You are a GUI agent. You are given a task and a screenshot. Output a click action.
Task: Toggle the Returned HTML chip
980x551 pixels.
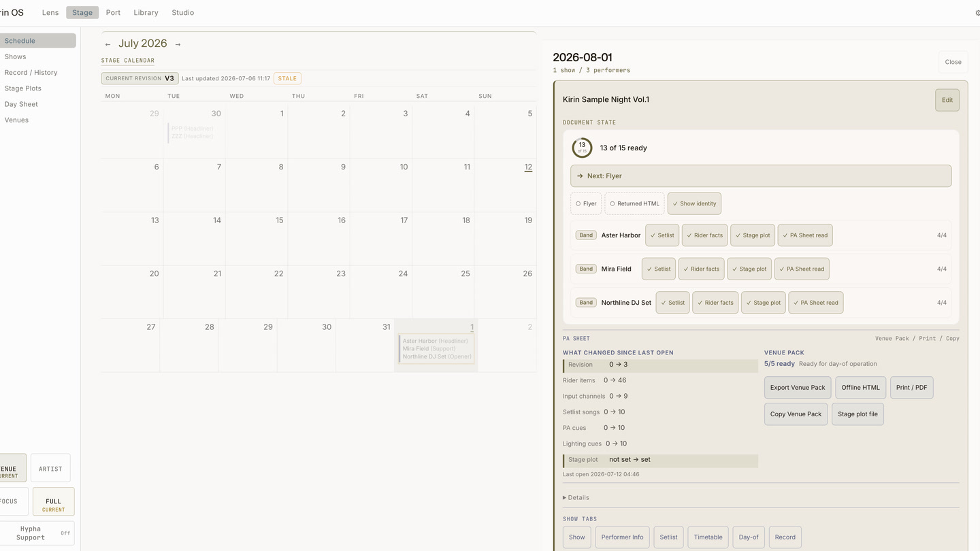tap(634, 203)
